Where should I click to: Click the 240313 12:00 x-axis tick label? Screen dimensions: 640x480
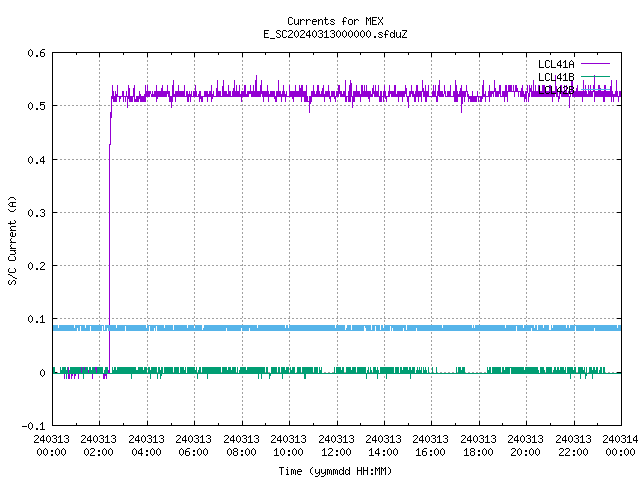click(337, 445)
